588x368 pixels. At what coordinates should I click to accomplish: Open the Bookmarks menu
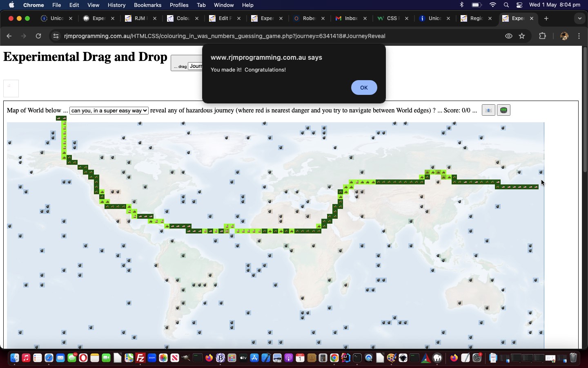147,5
